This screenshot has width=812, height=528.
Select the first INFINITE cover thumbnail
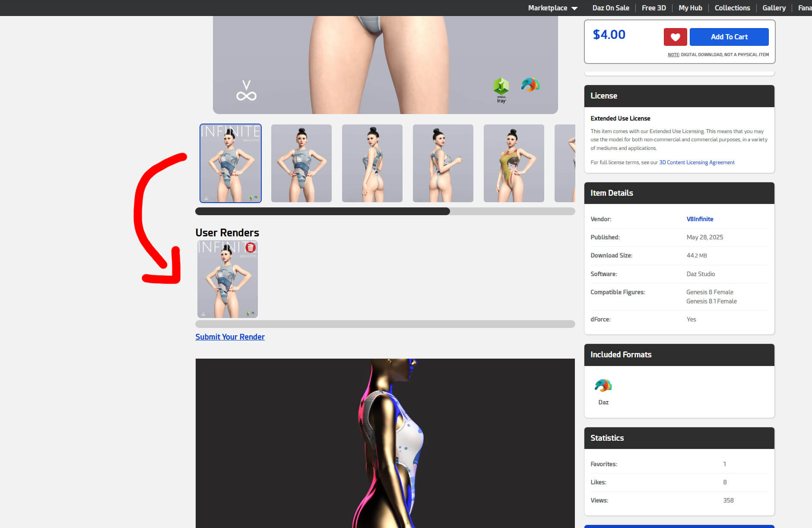[x=231, y=163]
